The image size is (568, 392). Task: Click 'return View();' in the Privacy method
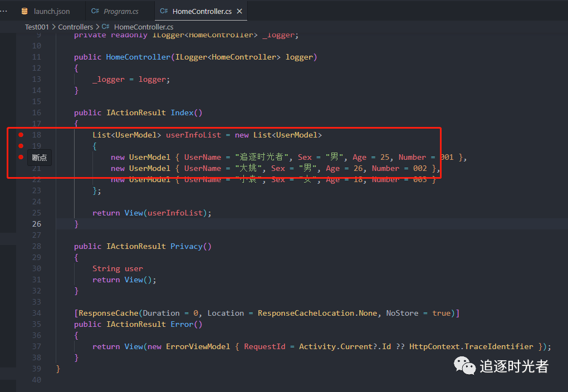click(124, 280)
